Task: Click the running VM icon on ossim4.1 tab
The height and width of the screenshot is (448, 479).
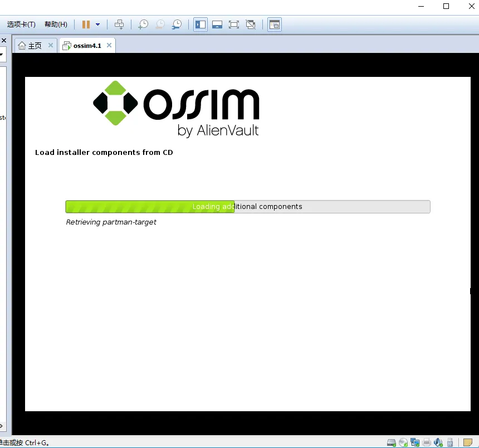Action: (67, 46)
